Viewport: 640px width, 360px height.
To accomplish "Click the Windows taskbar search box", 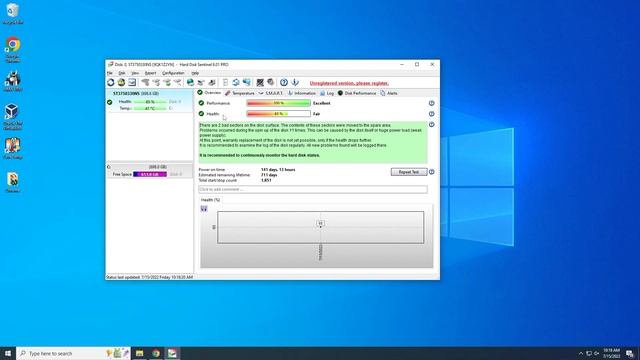I will (x=73, y=353).
